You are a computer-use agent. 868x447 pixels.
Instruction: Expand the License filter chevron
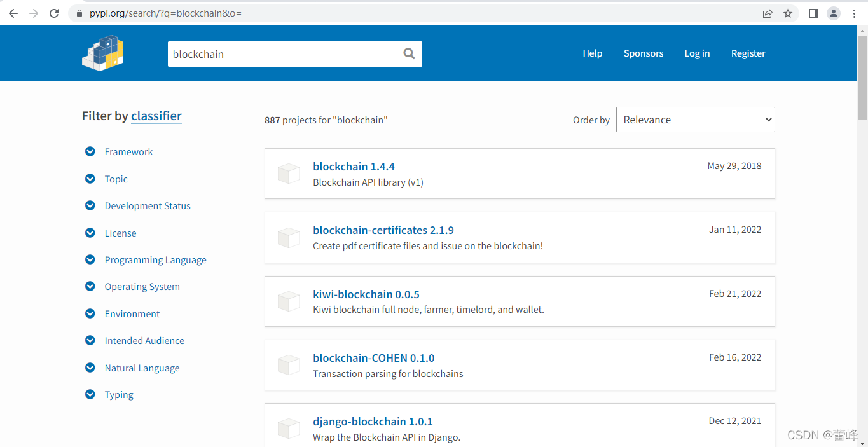point(90,233)
